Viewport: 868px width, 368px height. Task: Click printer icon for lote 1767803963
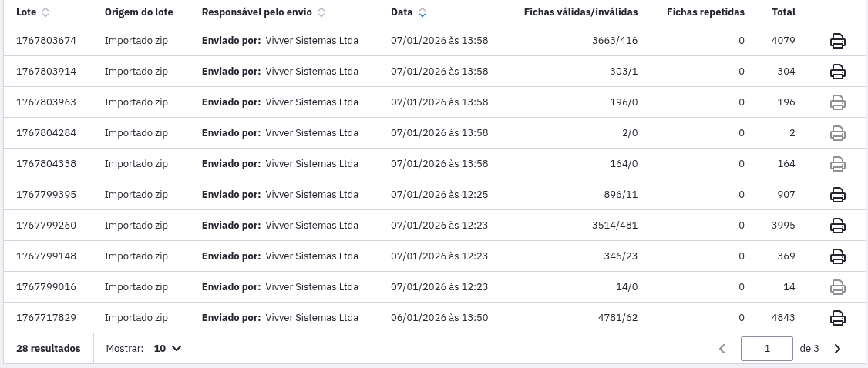point(837,102)
